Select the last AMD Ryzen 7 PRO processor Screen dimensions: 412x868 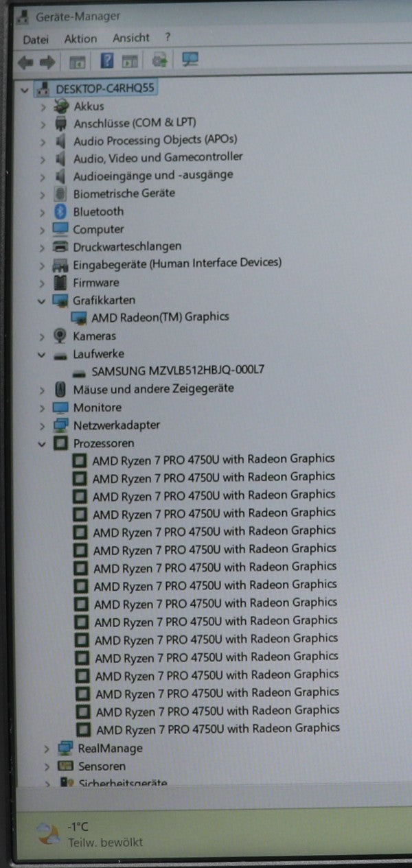[218, 728]
